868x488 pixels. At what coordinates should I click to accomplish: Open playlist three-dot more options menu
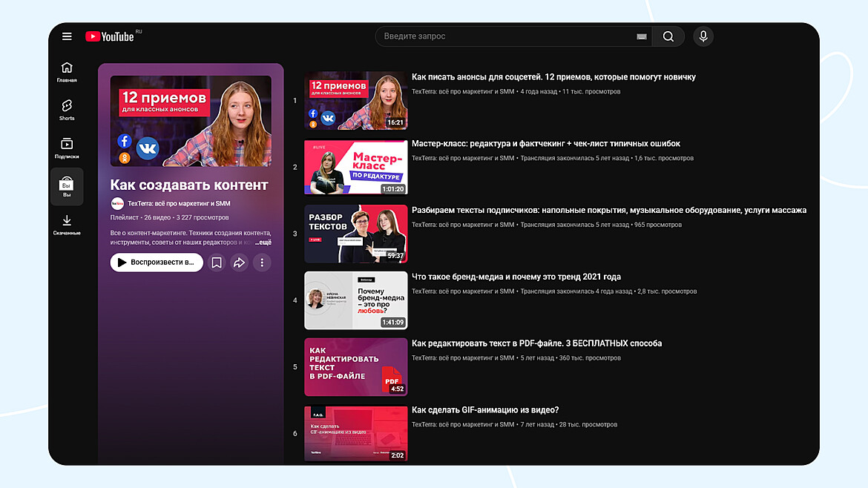pos(262,263)
